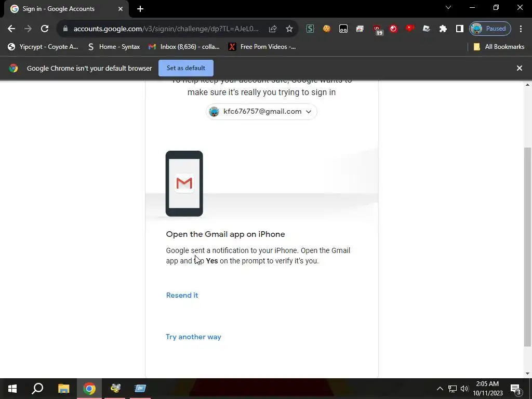Open the cookie extension icon

(326, 29)
